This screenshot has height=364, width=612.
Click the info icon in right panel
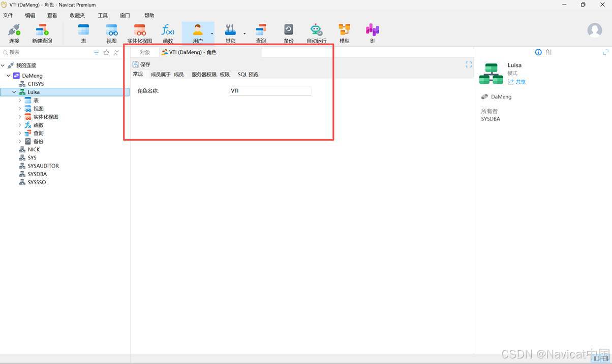coord(538,52)
